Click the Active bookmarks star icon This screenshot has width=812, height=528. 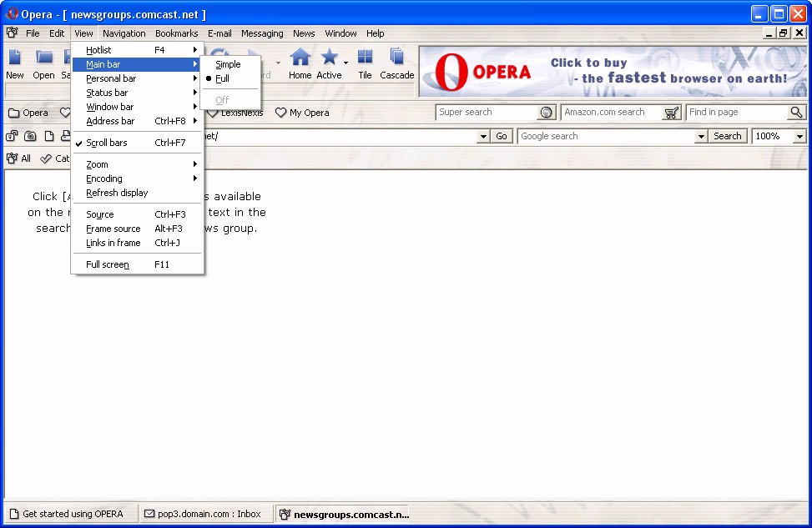coord(329,58)
